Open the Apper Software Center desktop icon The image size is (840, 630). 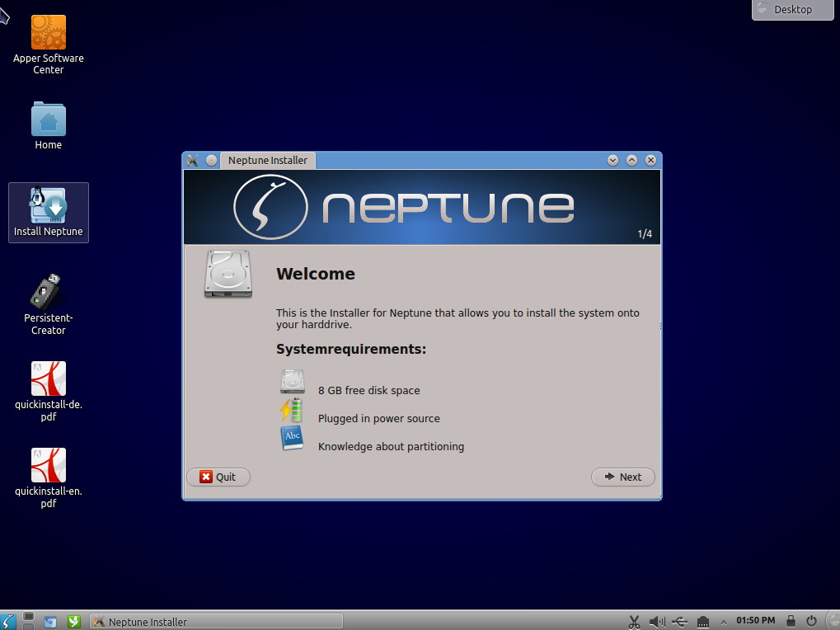pyautogui.click(x=48, y=45)
